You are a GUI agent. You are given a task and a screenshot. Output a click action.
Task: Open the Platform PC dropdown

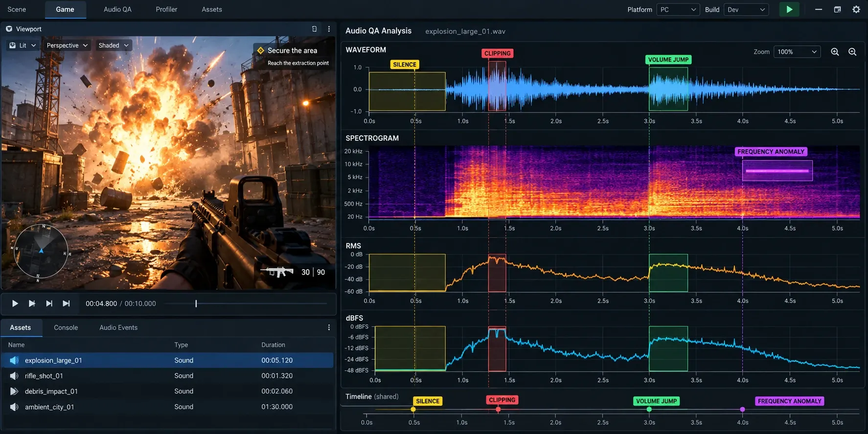[x=678, y=9]
